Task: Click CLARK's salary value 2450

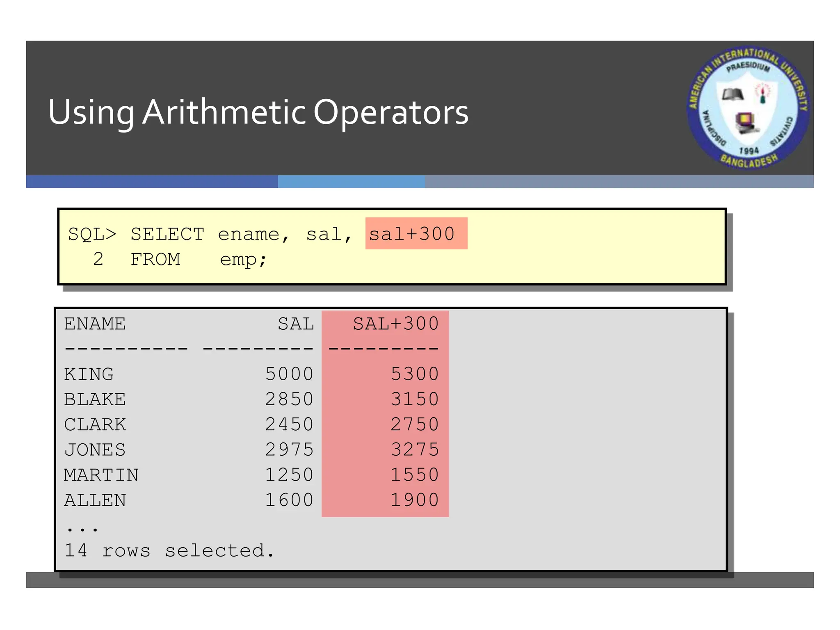Action: 289,425
